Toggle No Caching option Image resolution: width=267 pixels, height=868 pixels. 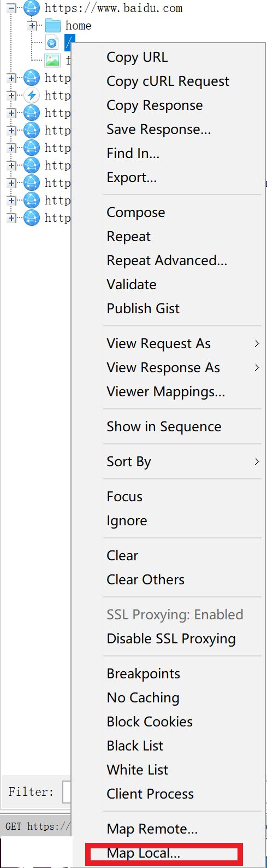143,697
